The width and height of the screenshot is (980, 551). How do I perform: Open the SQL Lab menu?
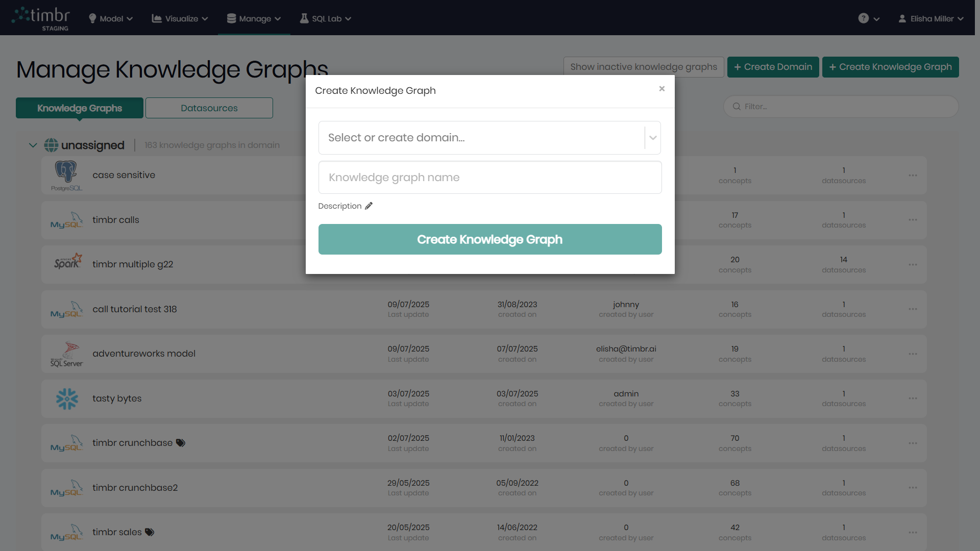[326, 19]
